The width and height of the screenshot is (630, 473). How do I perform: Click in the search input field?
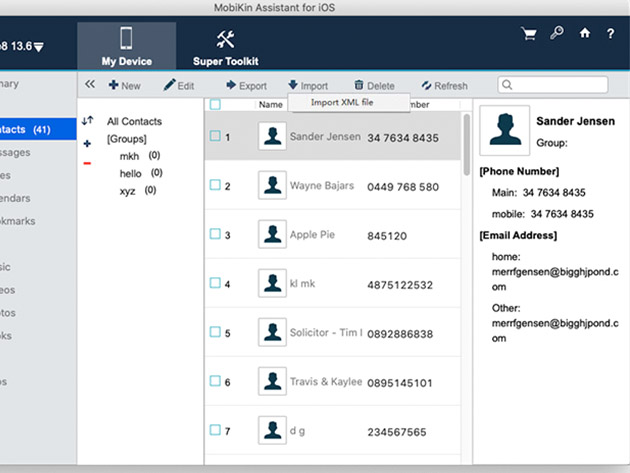click(553, 85)
